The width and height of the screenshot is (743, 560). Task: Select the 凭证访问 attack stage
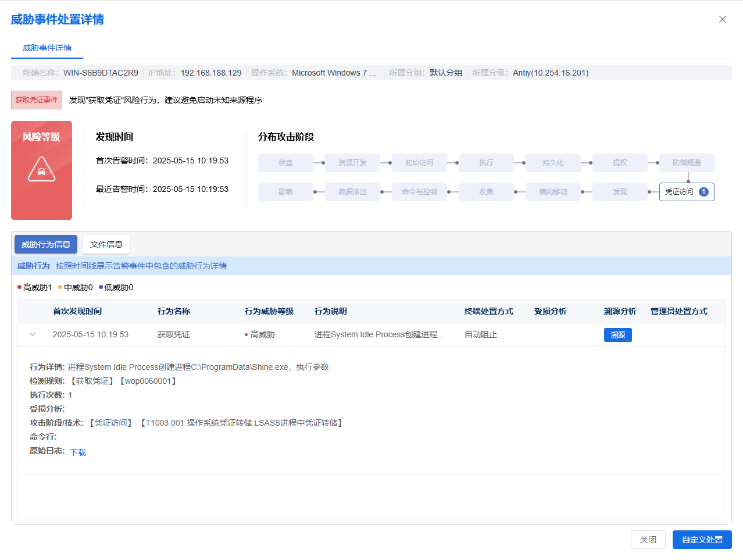(679, 192)
